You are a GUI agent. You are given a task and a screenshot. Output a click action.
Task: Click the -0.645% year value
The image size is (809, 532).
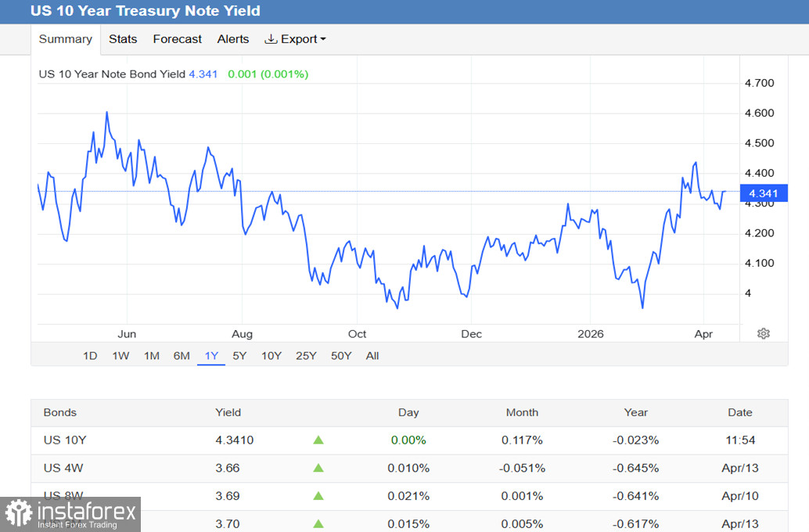point(635,468)
